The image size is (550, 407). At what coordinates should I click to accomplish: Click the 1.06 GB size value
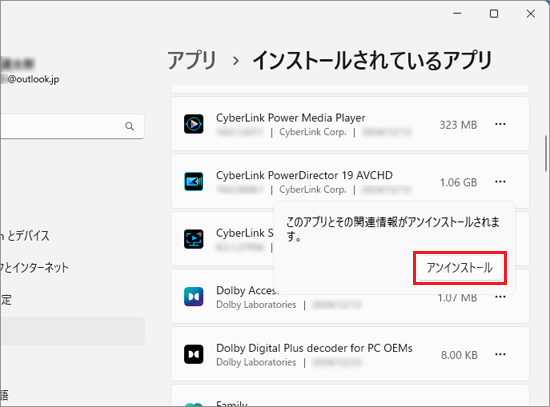[458, 182]
